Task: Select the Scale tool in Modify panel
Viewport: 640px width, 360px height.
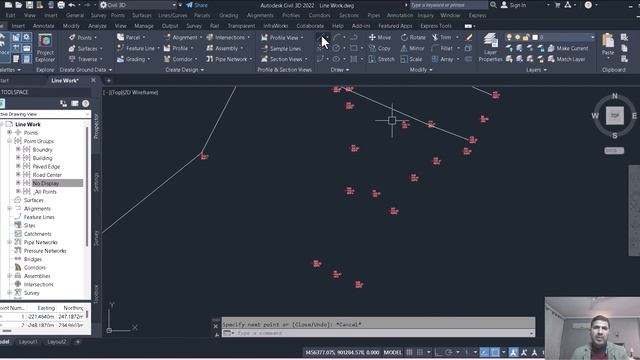Action: click(411, 59)
